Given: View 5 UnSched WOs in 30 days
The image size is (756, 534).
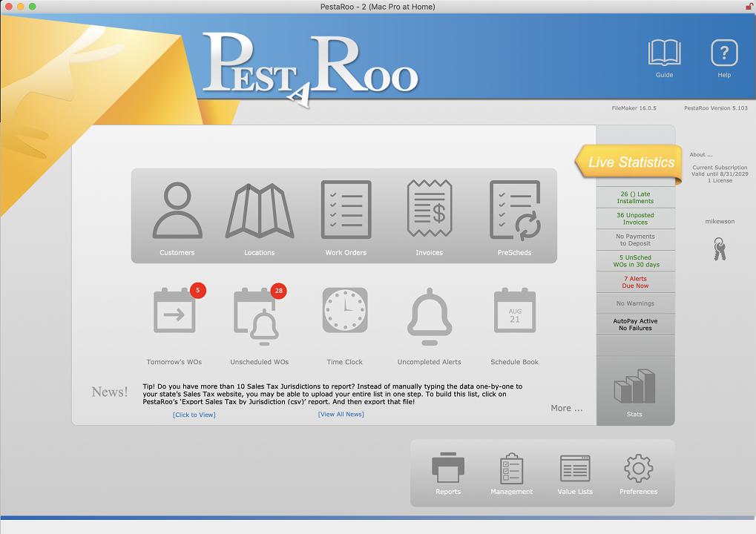Looking at the screenshot, I should tap(636, 261).
